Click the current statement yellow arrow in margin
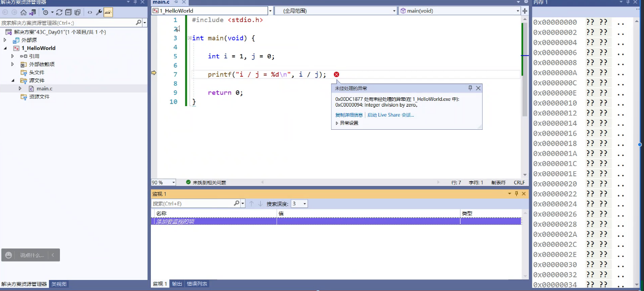Viewport: 644px width, 291px height. point(154,74)
